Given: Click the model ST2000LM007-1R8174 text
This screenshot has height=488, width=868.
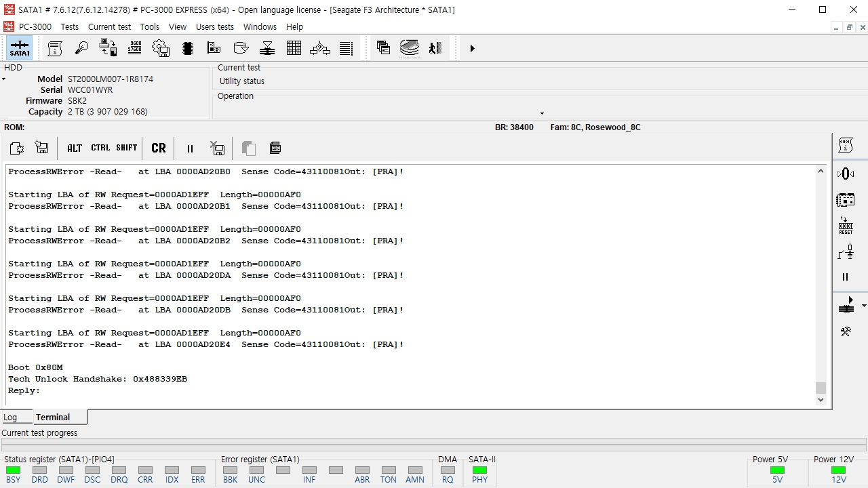Looking at the screenshot, I should (x=111, y=79).
